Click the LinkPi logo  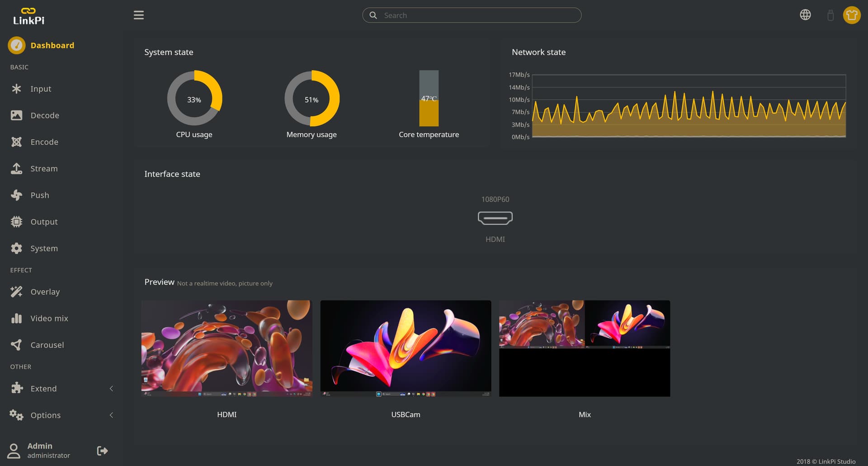point(28,16)
